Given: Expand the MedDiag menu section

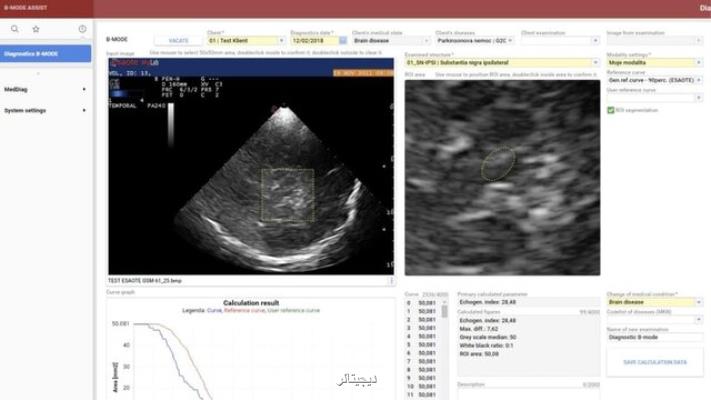Looking at the screenshot, I should [45, 89].
